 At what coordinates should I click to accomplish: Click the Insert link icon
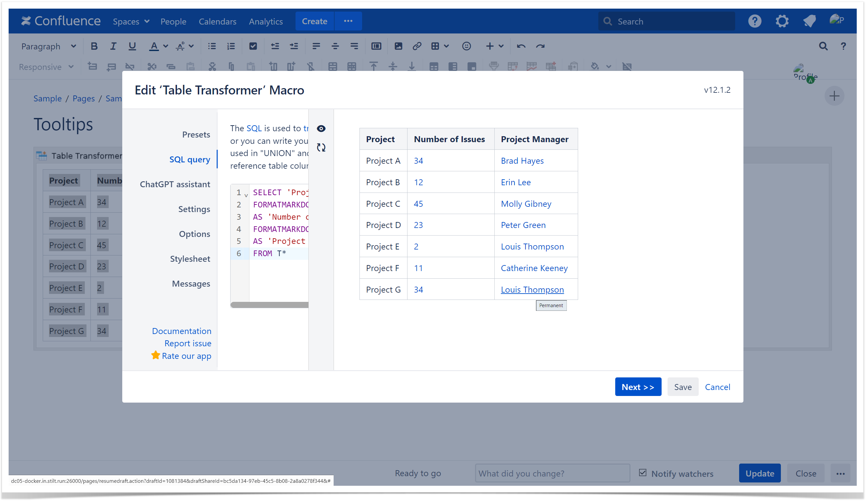coord(417,46)
